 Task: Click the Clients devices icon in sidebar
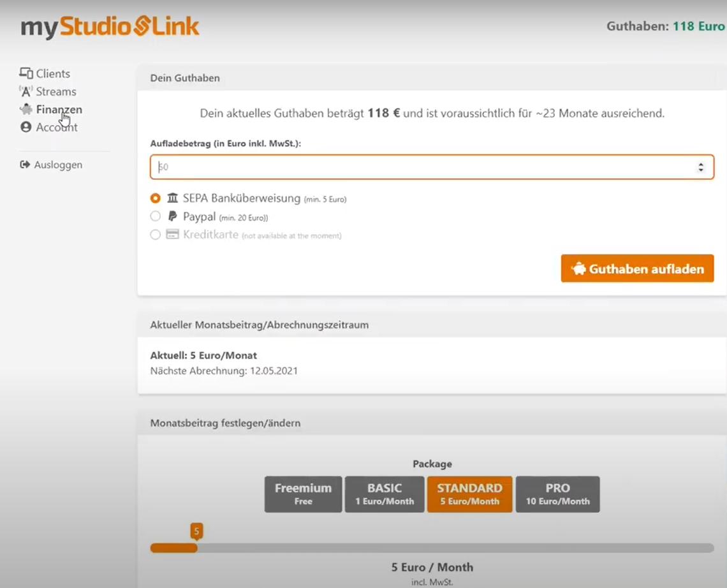point(26,73)
